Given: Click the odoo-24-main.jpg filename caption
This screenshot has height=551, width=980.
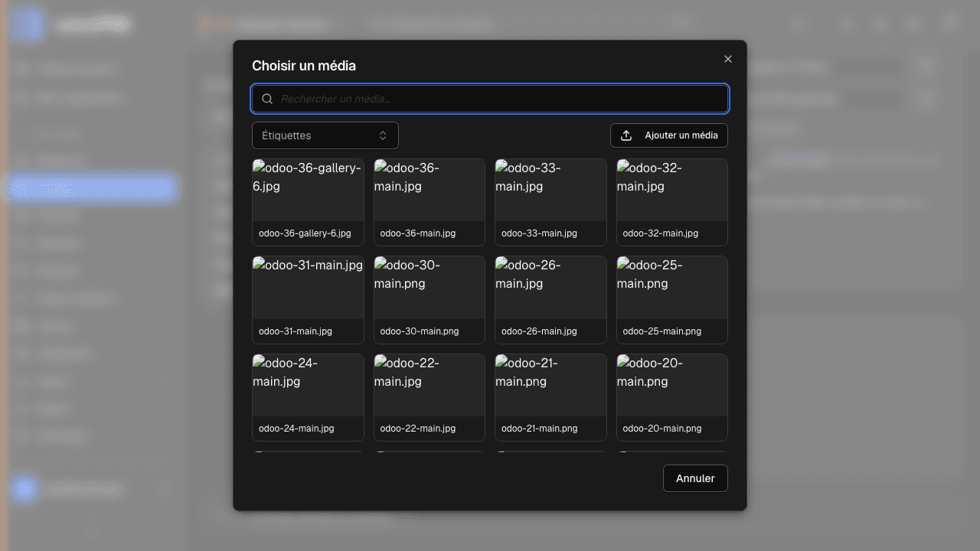Looking at the screenshot, I should (297, 429).
